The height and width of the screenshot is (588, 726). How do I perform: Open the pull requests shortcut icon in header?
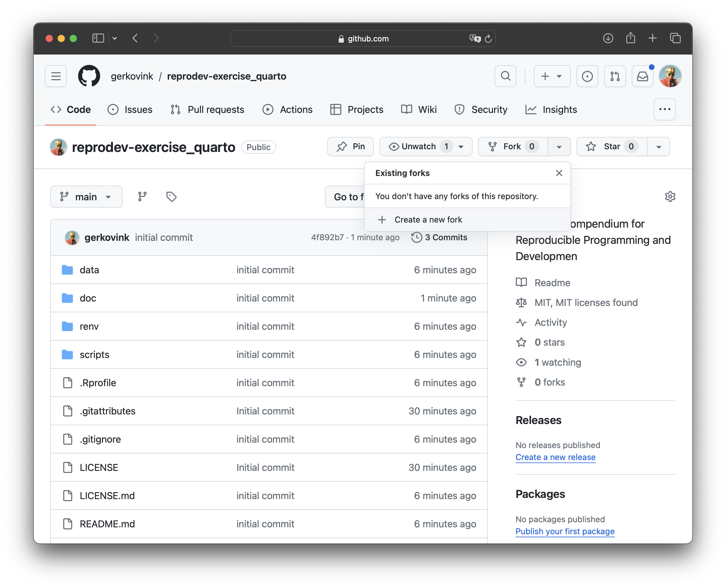(615, 76)
